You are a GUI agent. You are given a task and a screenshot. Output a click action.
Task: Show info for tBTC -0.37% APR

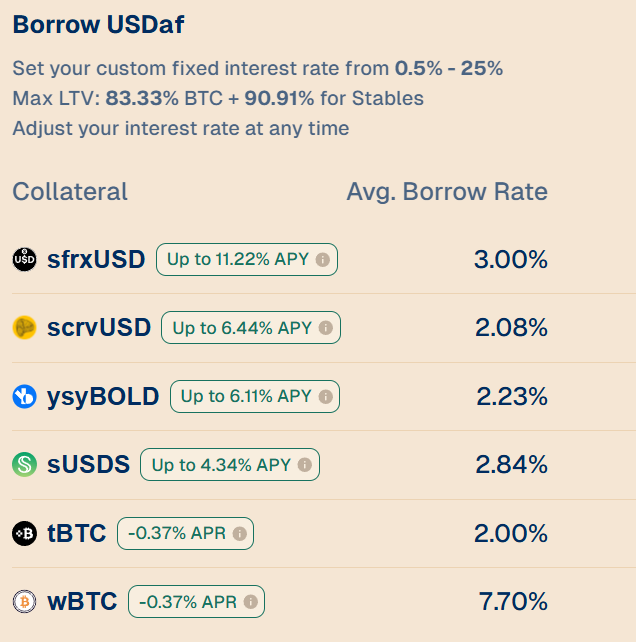point(240,533)
